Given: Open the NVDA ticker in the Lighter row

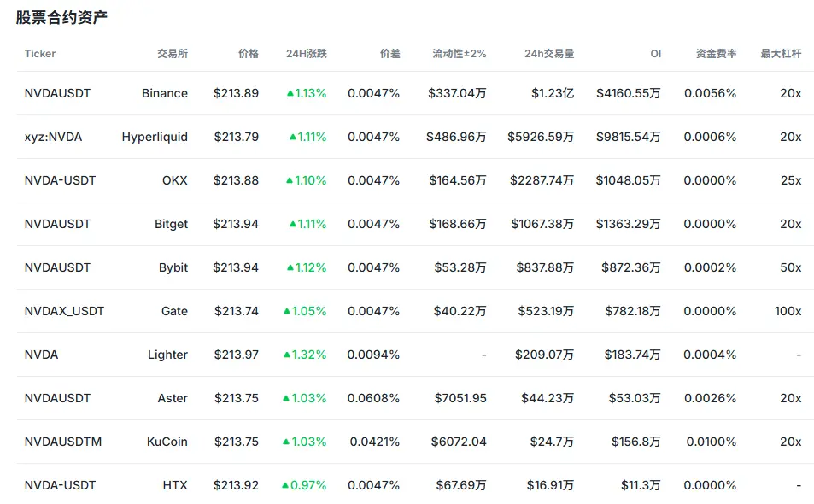Looking at the screenshot, I should 42,355.
